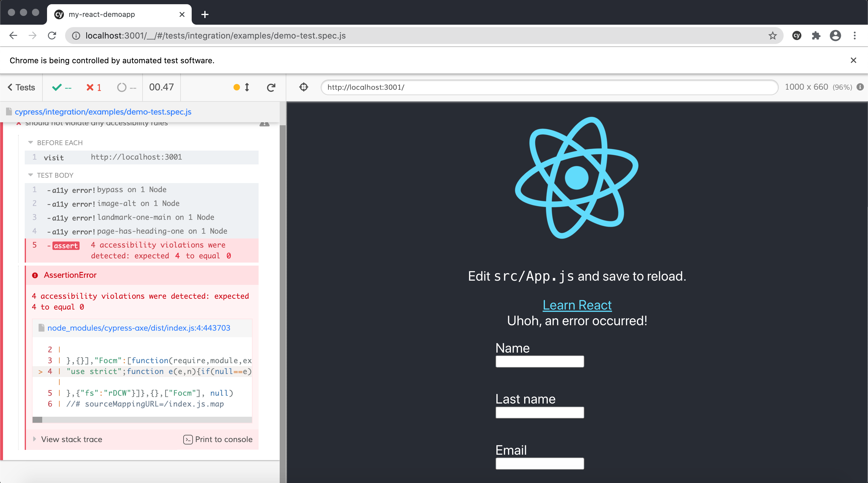The height and width of the screenshot is (483, 868).
Task: Open the demo-test.spec.js file link
Action: [103, 112]
